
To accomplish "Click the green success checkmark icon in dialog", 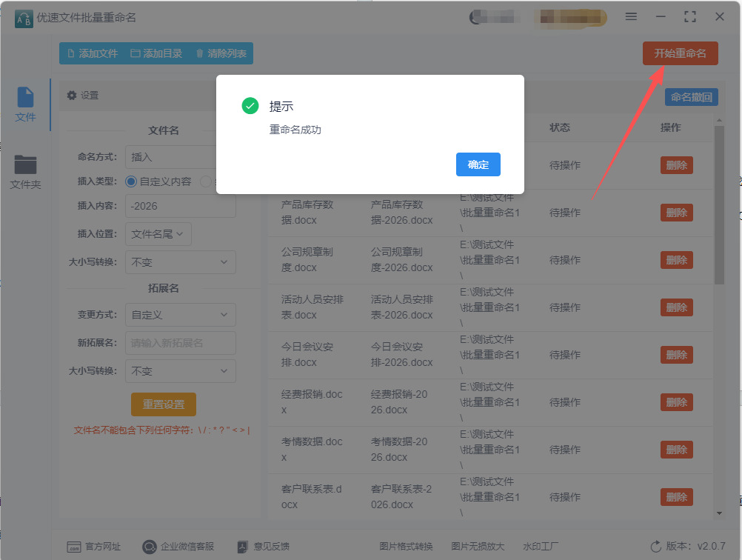I will point(250,106).
